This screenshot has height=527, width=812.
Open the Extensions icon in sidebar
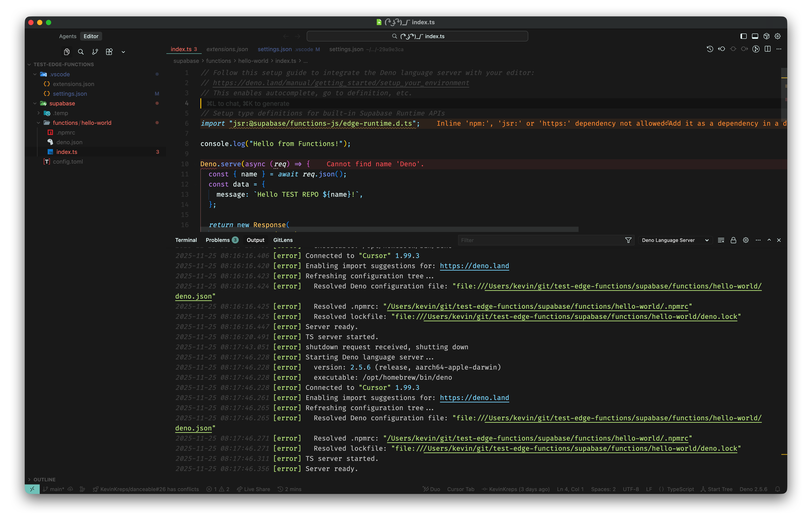109,52
